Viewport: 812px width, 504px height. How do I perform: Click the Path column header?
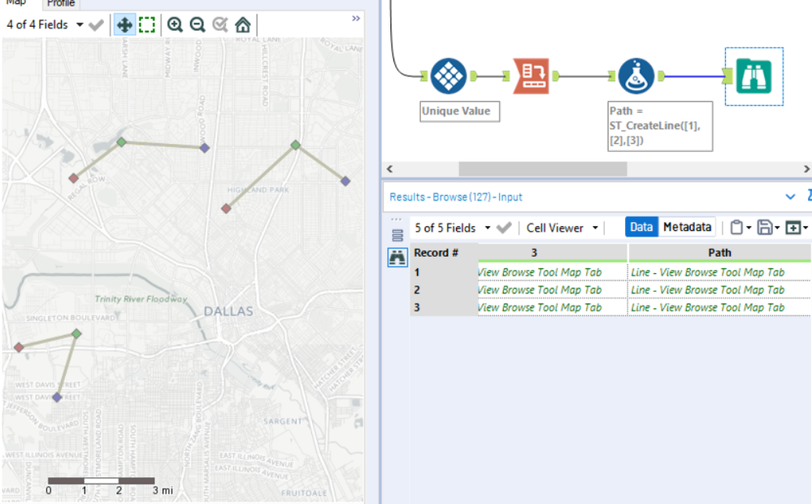point(719,253)
